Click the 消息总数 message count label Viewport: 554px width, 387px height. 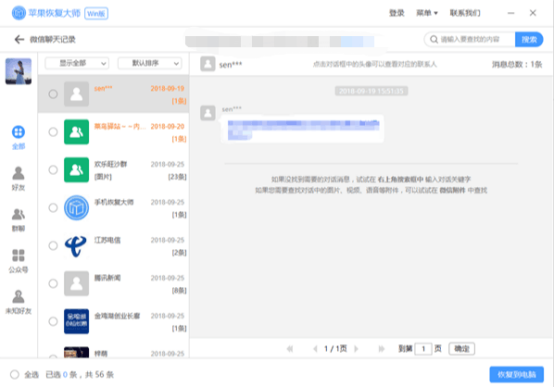tap(517, 64)
